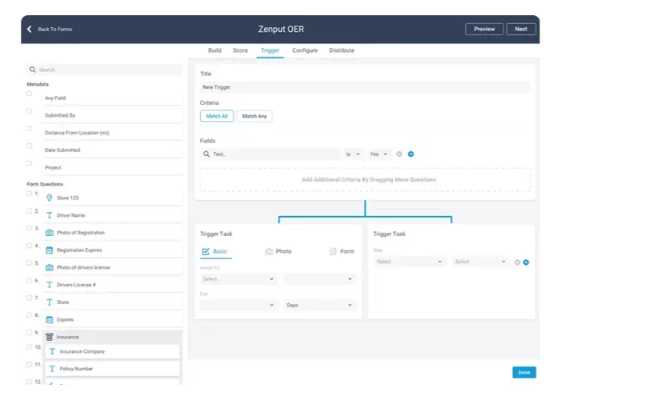Click the New Trigger title input field

(365, 87)
